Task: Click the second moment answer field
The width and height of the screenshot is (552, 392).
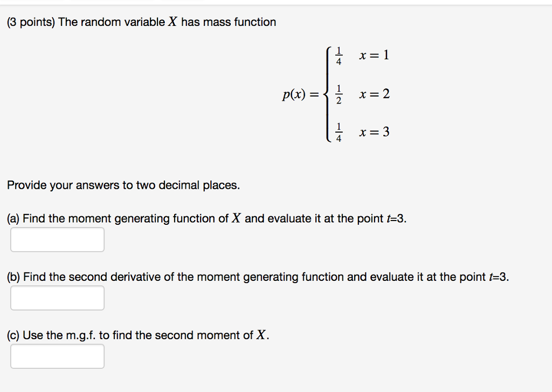Action: tap(57, 356)
